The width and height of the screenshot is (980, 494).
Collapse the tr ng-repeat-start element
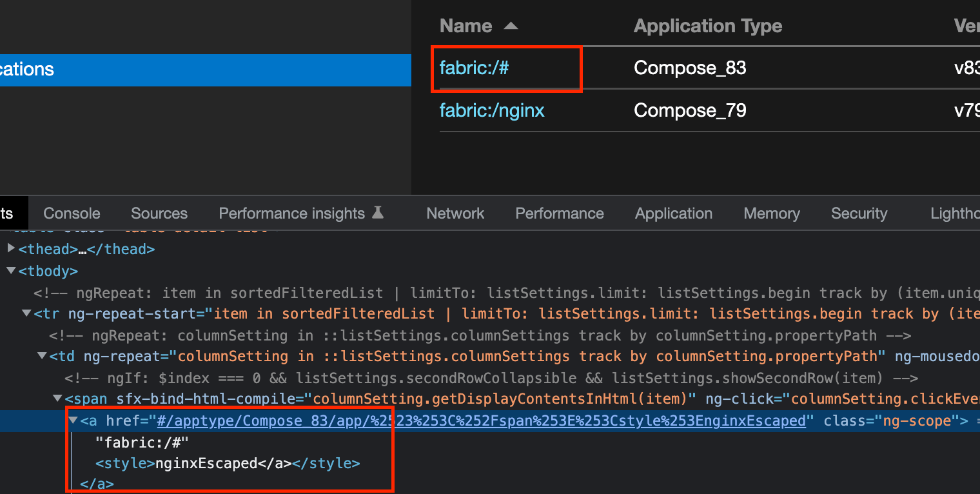[26, 313]
